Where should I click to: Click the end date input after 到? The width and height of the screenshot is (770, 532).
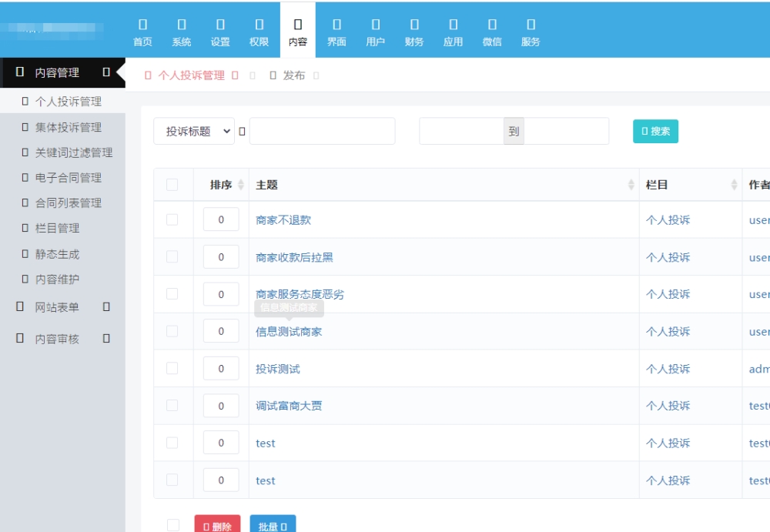tap(566, 131)
